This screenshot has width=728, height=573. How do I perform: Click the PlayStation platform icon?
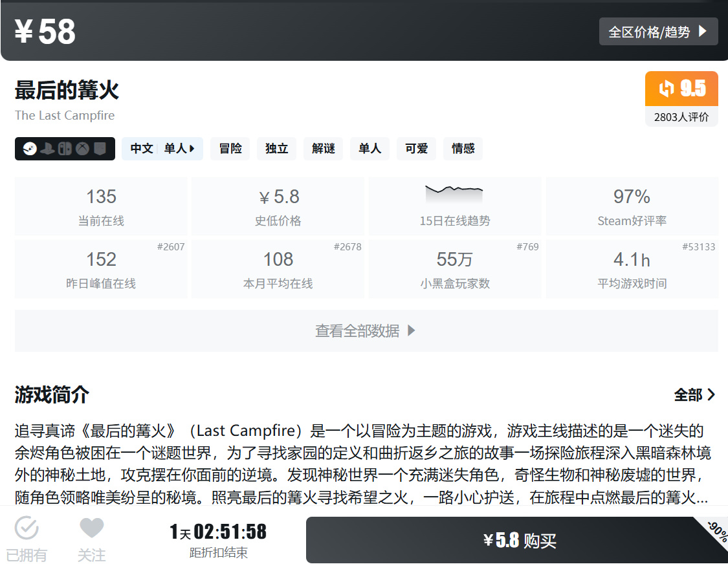[47, 149]
